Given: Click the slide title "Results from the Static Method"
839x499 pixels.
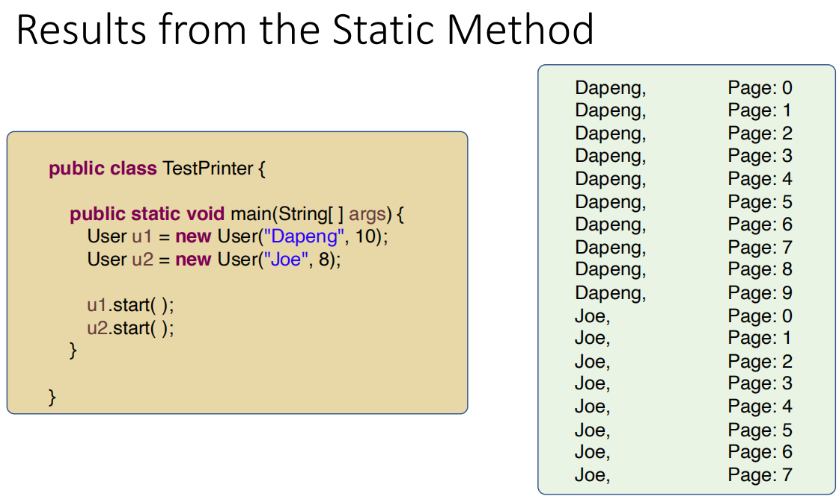Looking at the screenshot, I should (305, 29).
